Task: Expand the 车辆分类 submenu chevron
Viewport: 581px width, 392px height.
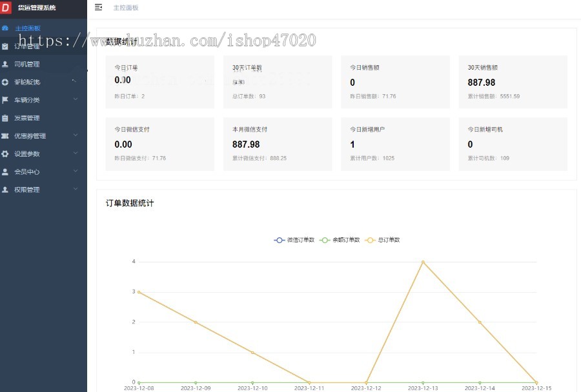Action: point(76,99)
